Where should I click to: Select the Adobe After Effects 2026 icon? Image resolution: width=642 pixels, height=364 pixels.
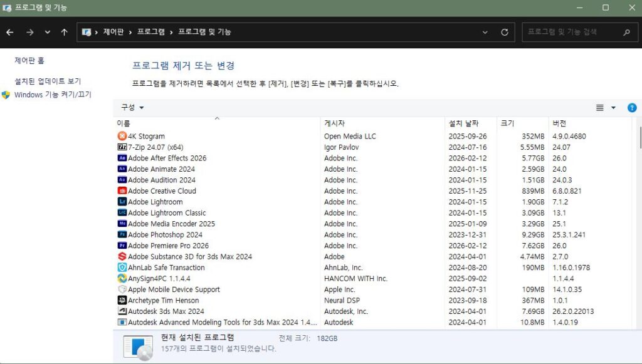122,158
